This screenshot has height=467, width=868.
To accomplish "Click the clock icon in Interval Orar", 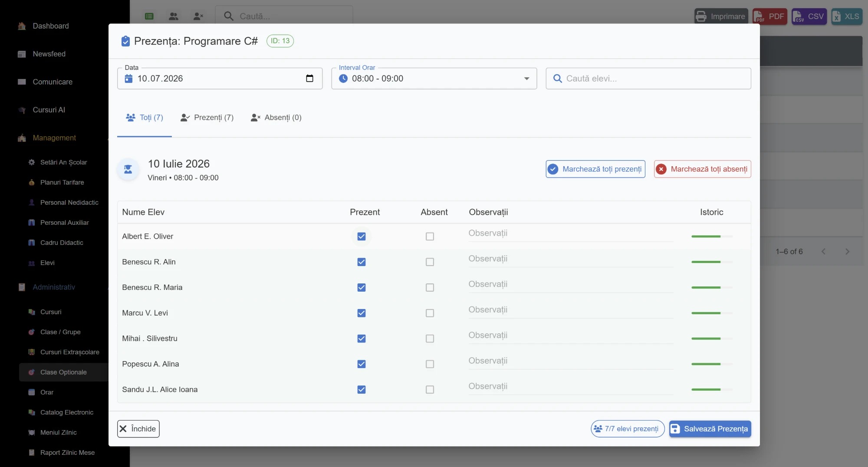I will [343, 79].
